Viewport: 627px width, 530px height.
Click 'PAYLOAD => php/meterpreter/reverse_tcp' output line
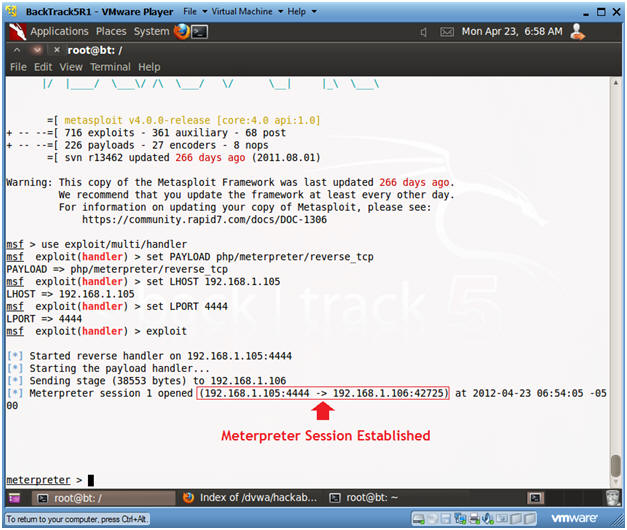point(117,269)
